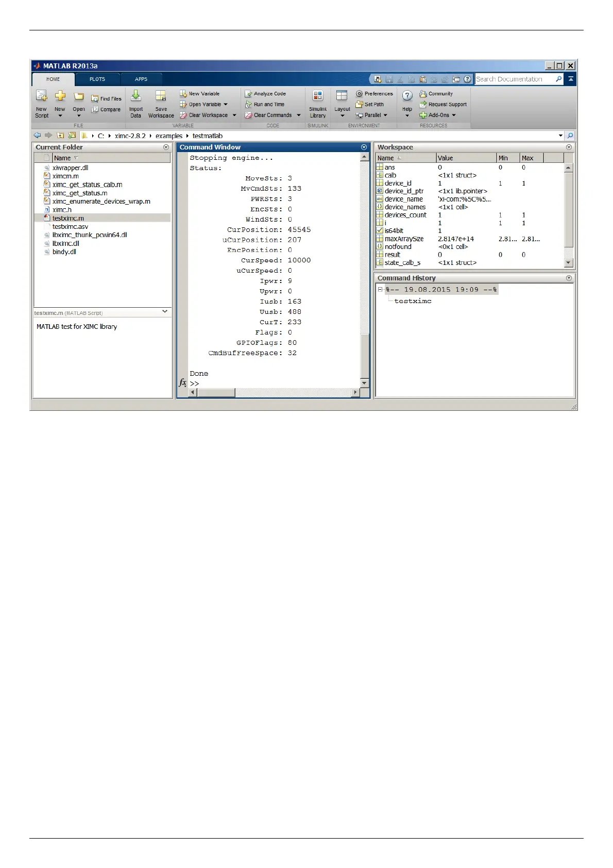The height and width of the screenshot is (868, 613).
Task: Collapse the Command History date group
Action: 380,290
